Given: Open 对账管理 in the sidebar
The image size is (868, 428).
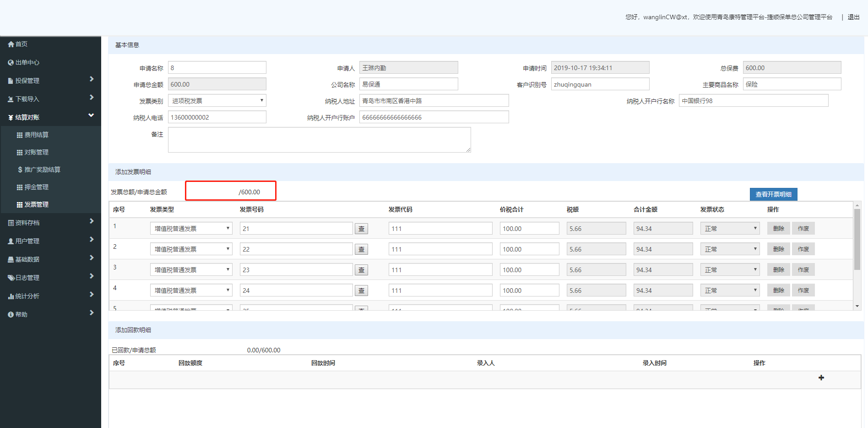Looking at the screenshot, I should [x=36, y=153].
